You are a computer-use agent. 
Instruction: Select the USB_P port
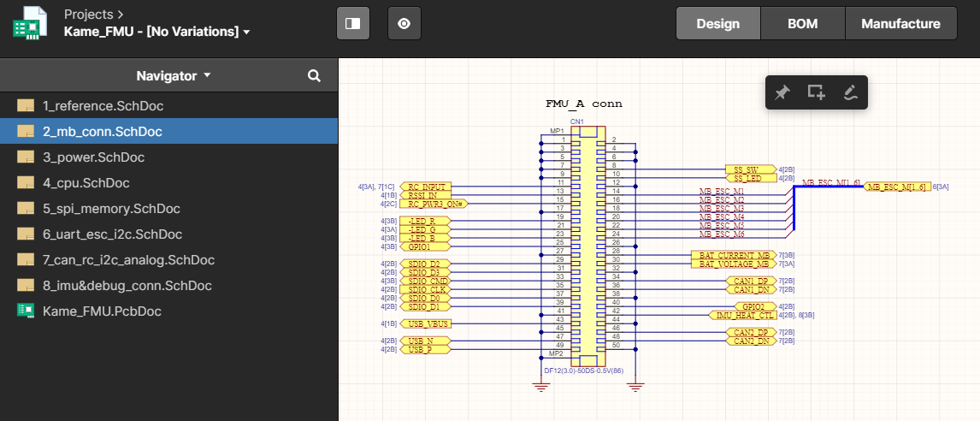point(424,350)
